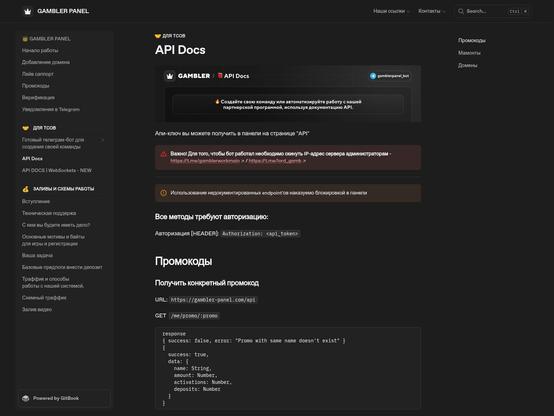
Task: Click the API Docs banner image
Action: (288, 94)
